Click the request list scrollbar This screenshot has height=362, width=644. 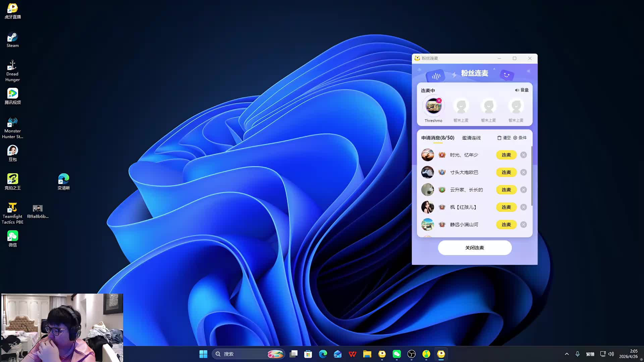point(532,176)
